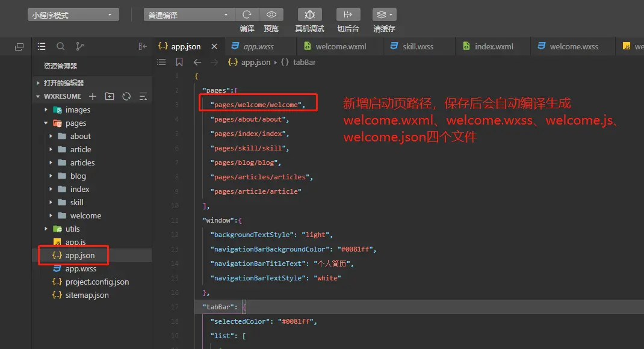This screenshot has height=349, width=644.
Task: Toggle the editor outline list icon
Action: [161, 62]
